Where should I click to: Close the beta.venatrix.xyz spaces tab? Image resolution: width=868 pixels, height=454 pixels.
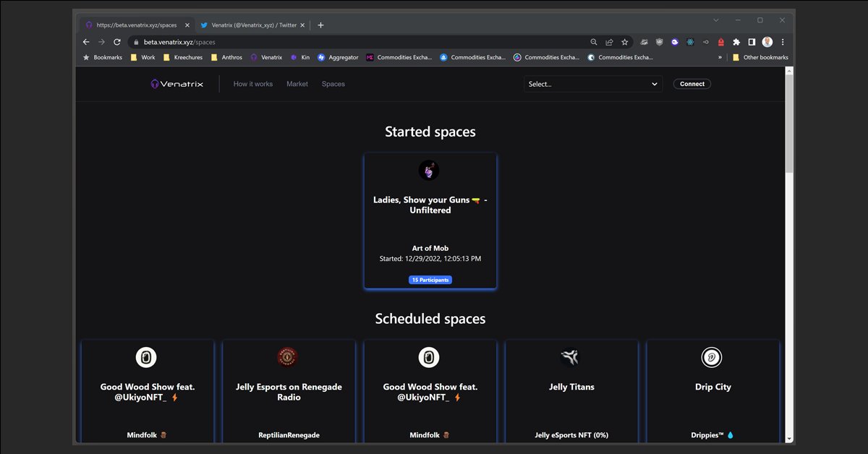point(187,25)
